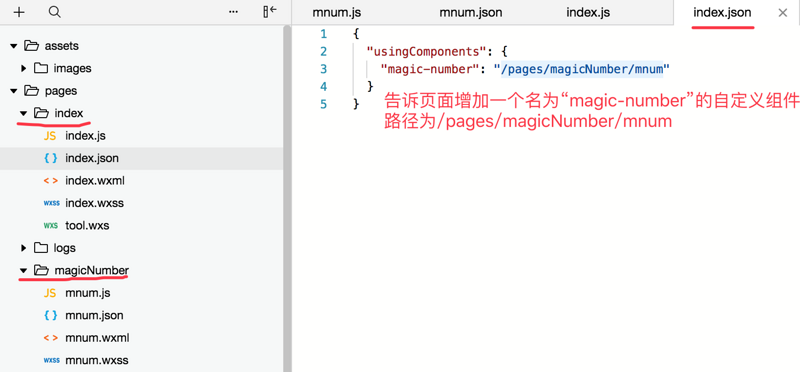Click the braces icon beside index.json
This screenshot has height=372, width=800.
51,158
